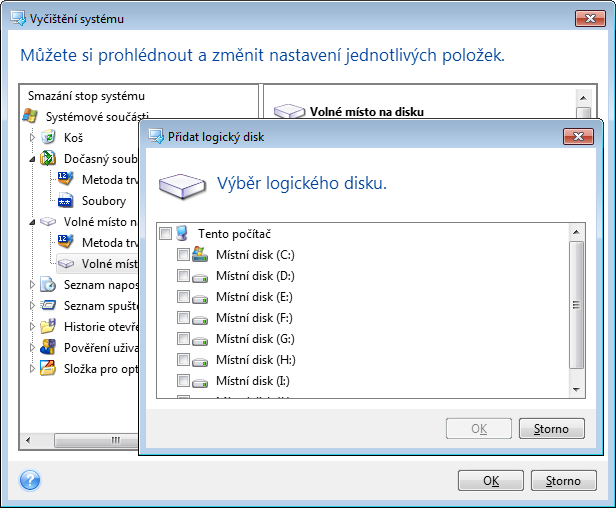Close the Vyčištění systému window
This screenshot has height=508, width=616.
[590, 18]
